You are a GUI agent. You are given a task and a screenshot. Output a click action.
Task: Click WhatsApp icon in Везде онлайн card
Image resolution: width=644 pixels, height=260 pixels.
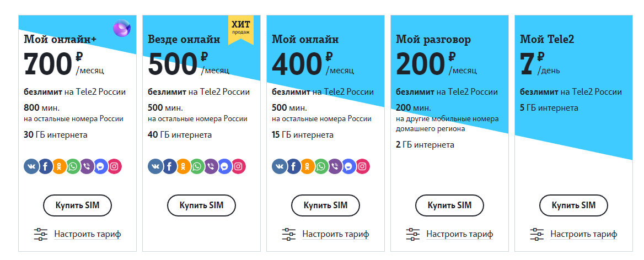click(197, 166)
